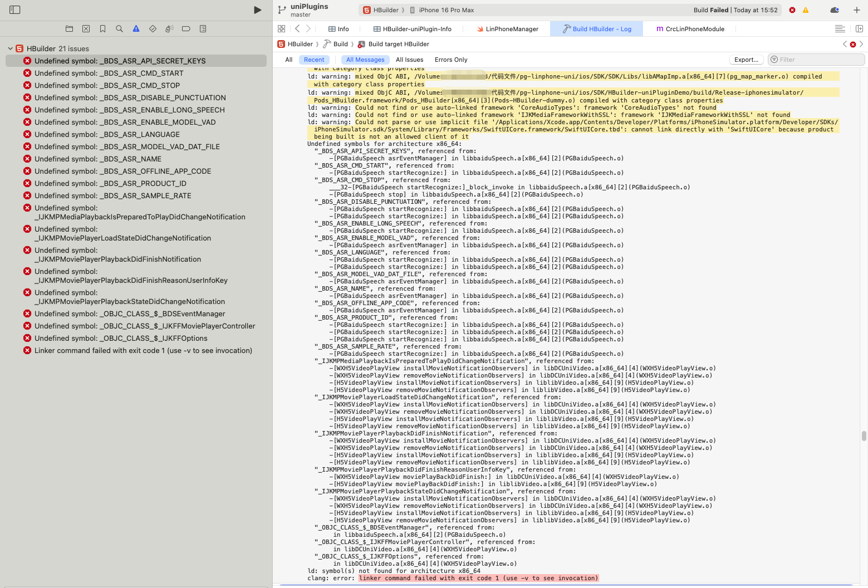868x588 pixels.
Task: Click the highlighted linker command failed log line
Action: click(479, 578)
